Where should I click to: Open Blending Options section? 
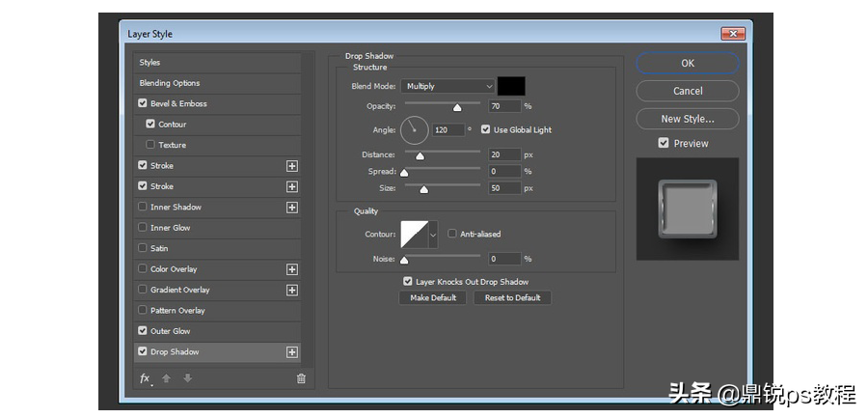pos(217,83)
